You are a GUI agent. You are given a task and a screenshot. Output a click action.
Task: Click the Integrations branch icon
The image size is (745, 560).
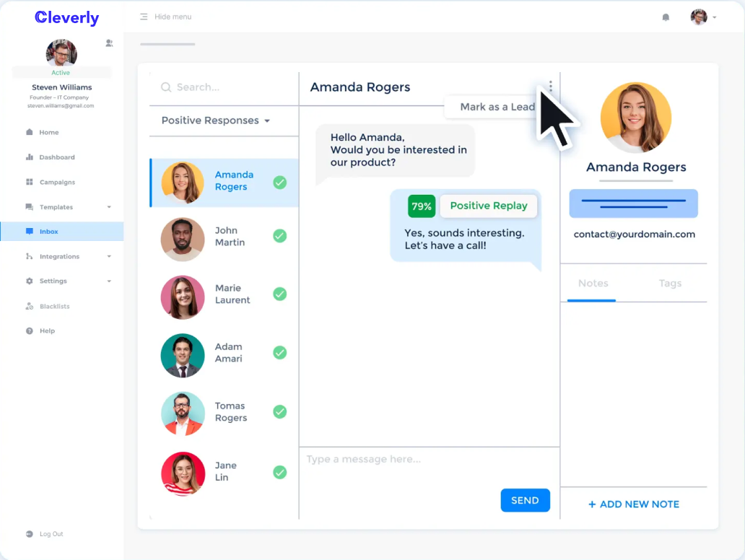pyautogui.click(x=30, y=256)
